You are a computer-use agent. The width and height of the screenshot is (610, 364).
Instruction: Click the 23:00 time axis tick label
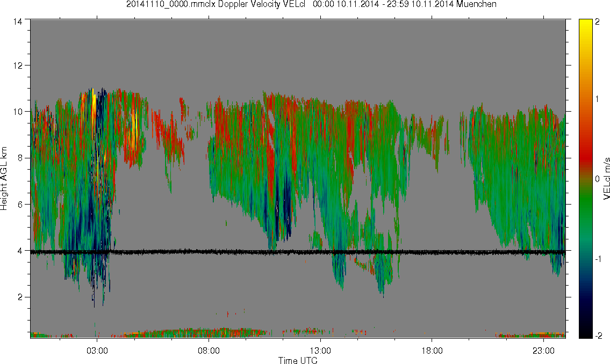(x=543, y=351)
